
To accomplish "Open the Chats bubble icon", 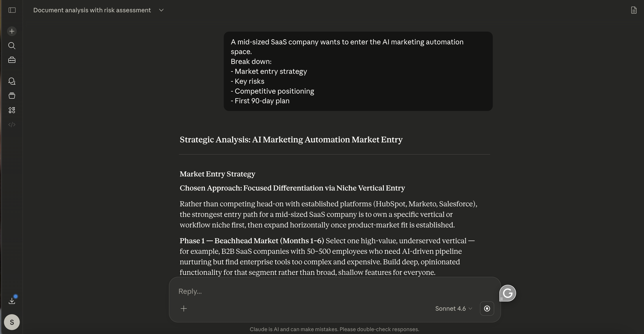I will point(12,81).
